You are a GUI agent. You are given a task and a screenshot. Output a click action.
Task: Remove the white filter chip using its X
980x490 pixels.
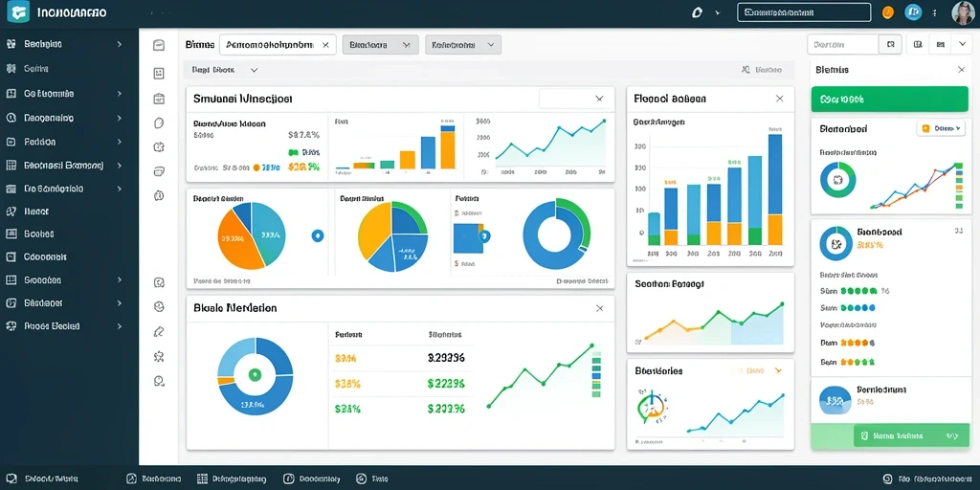click(x=325, y=45)
